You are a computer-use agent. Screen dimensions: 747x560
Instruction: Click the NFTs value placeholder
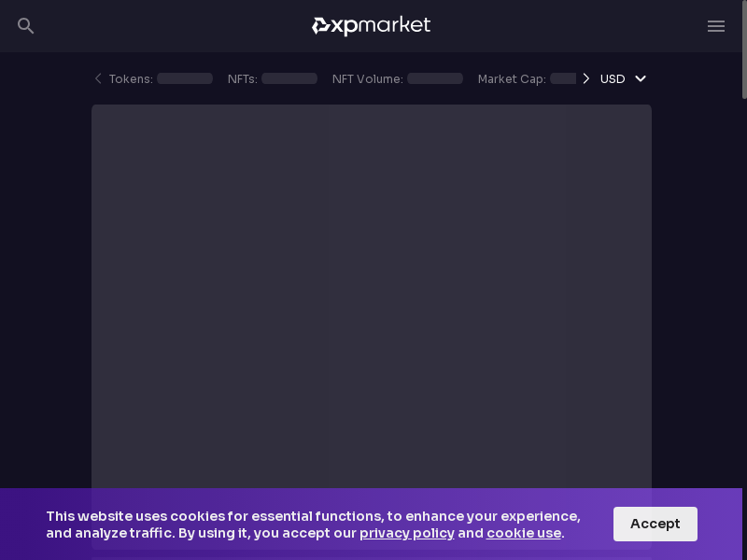289,79
